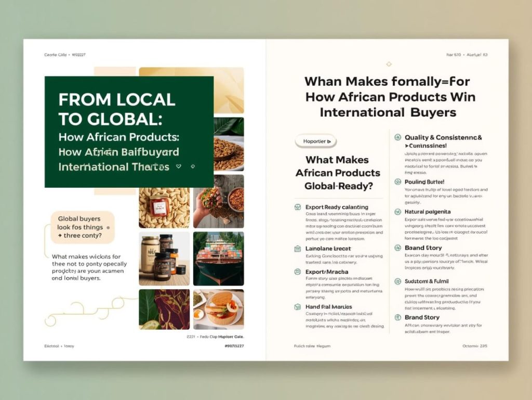Click the From Local to Global title

click(x=117, y=108)
